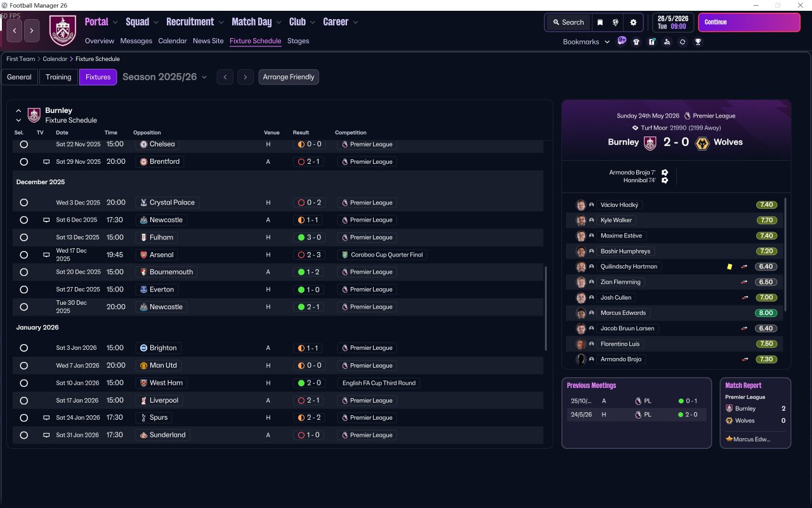Switch to the Training tab
The width and height of the screenshot is (812, 508).
pos(58,77)
